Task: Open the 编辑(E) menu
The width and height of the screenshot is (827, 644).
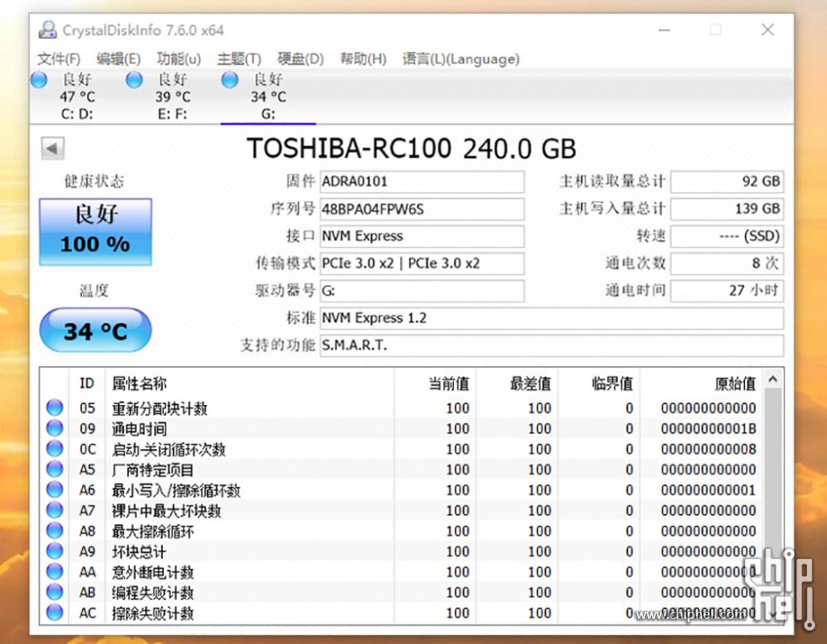Action: point(119,58)
